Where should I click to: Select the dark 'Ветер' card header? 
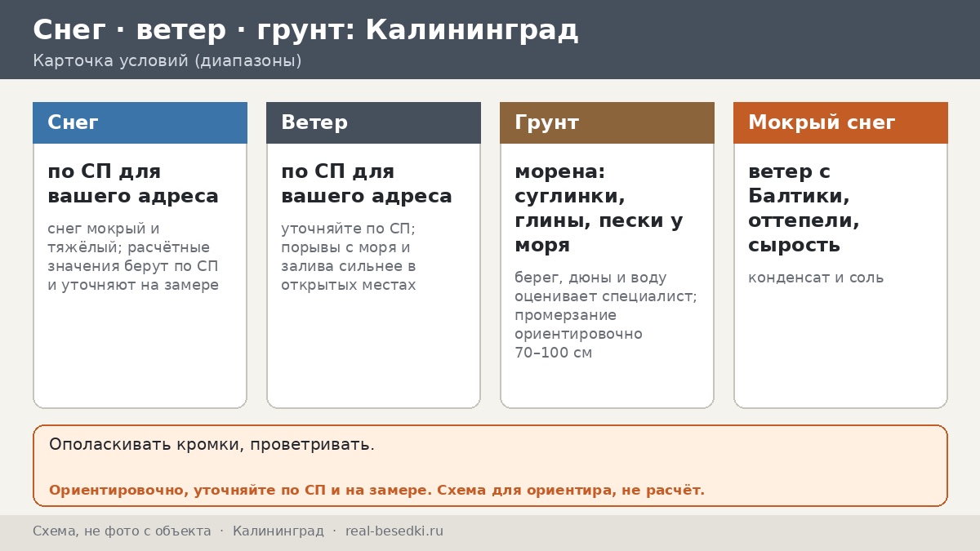373,122
